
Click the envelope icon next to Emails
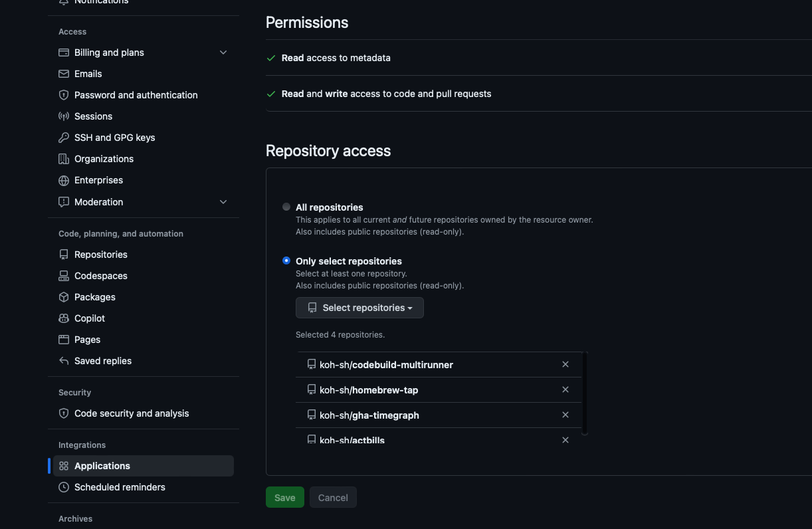64,74
